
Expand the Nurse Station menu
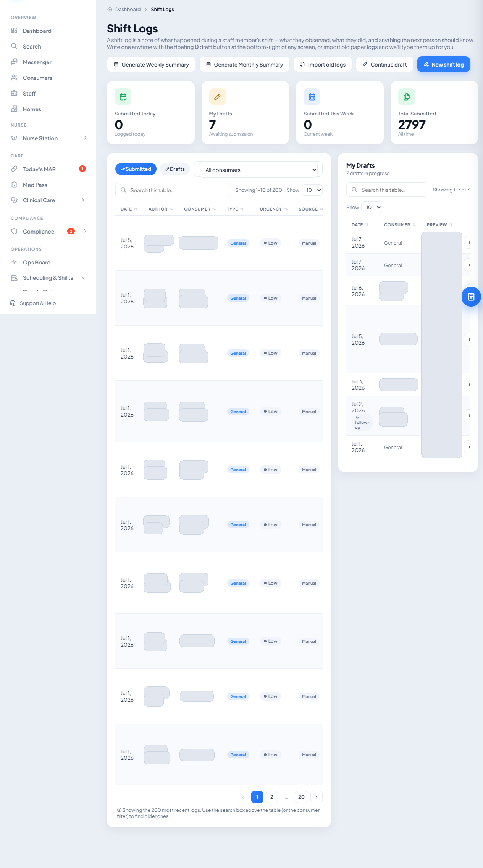coord(85,138)
